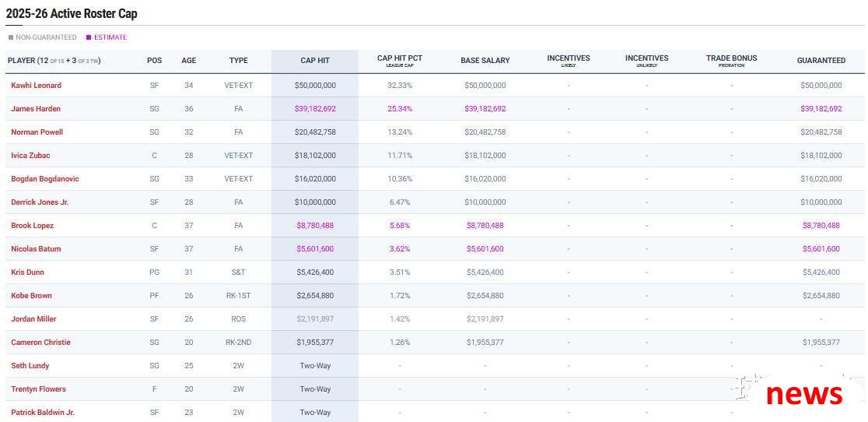
Task: Select Nicolas Batum's $5,601,600 cap hit
Action: click(x=315, y=248)
